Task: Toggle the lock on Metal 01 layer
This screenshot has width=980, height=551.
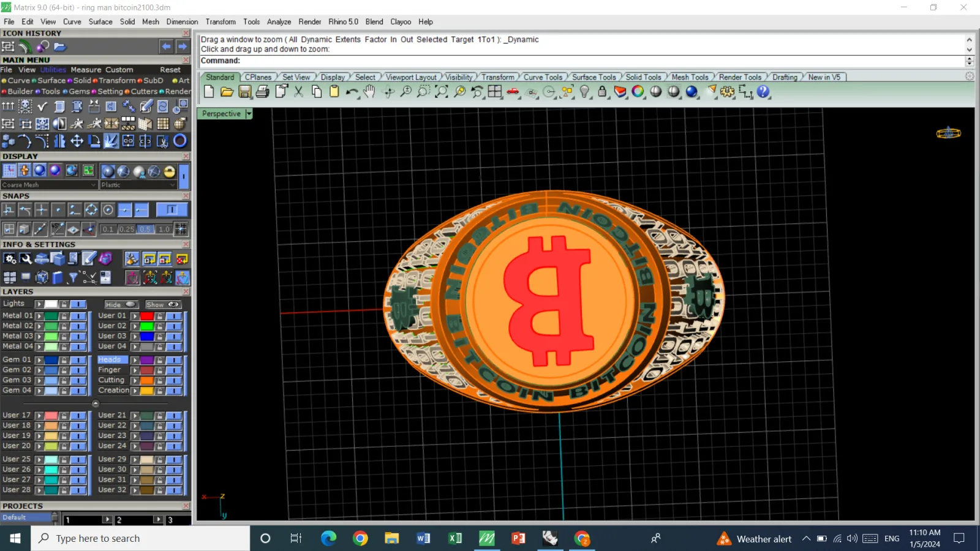Action: click(64, 316)
